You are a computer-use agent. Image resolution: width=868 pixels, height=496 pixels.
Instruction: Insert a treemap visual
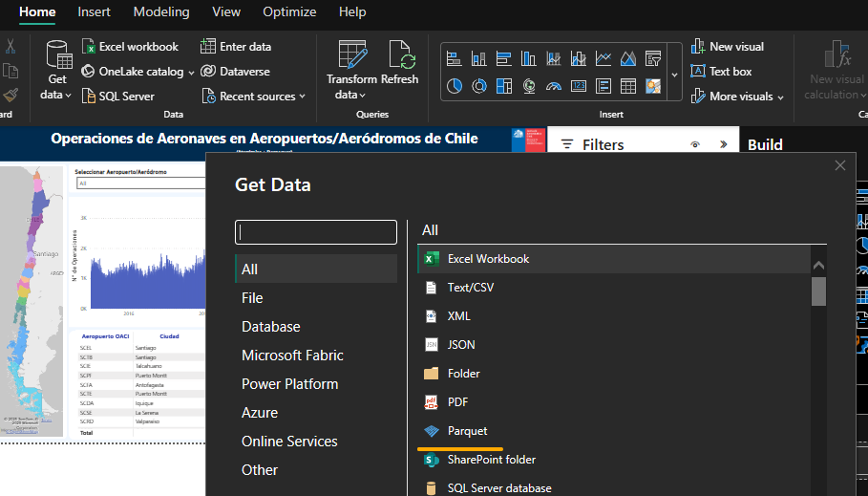pos(504,86)
